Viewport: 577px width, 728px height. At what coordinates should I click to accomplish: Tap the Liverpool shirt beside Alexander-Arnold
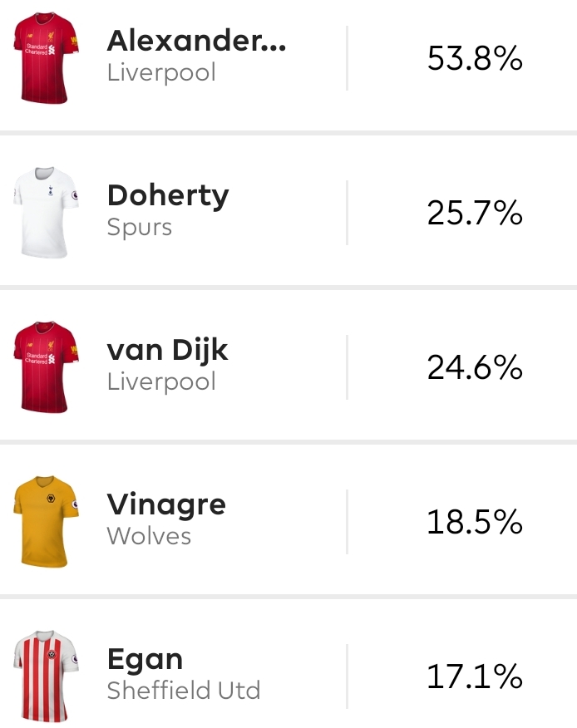46,57
